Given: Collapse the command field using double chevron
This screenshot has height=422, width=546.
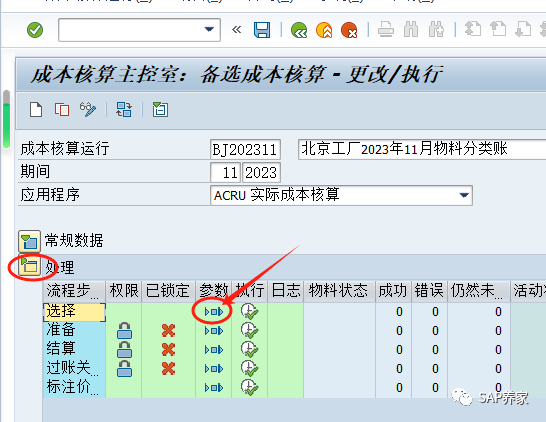Looking at the screenshot, I should [x=236, y=30].
